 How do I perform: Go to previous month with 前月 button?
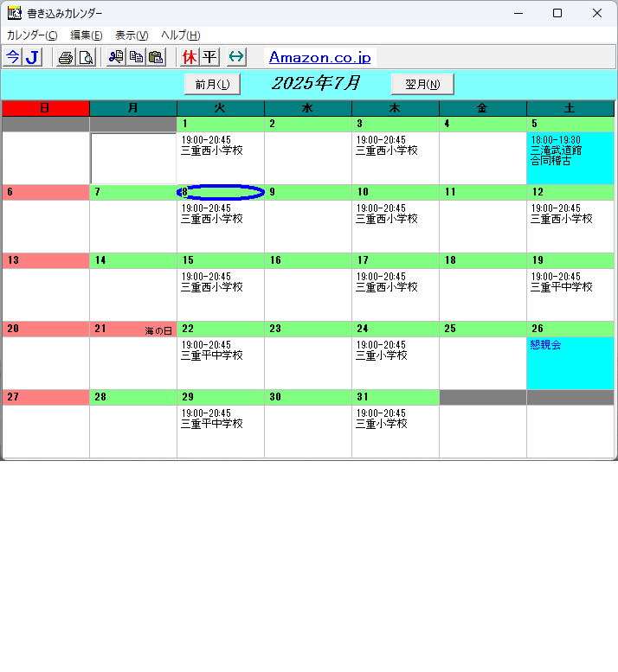point(212,84)
